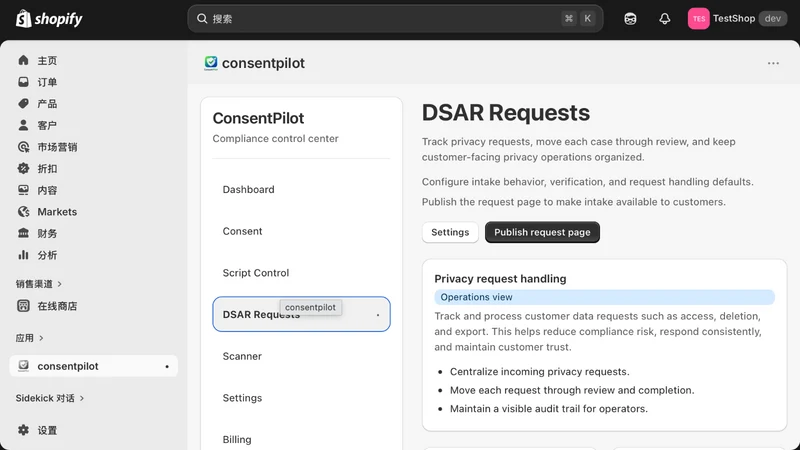Click the DSAR Requests page title
This screenshot has width=800, height=450.
(x=506, y=113)
